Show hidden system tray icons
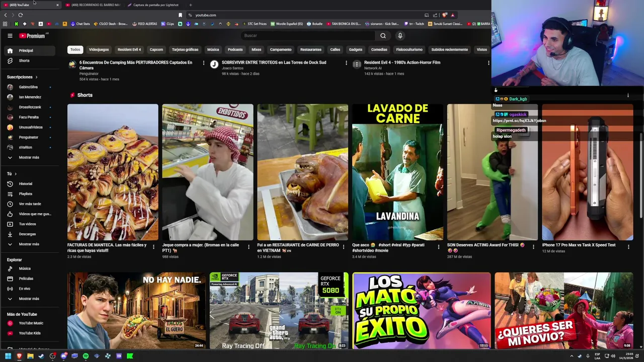 [x=572, y=356]
